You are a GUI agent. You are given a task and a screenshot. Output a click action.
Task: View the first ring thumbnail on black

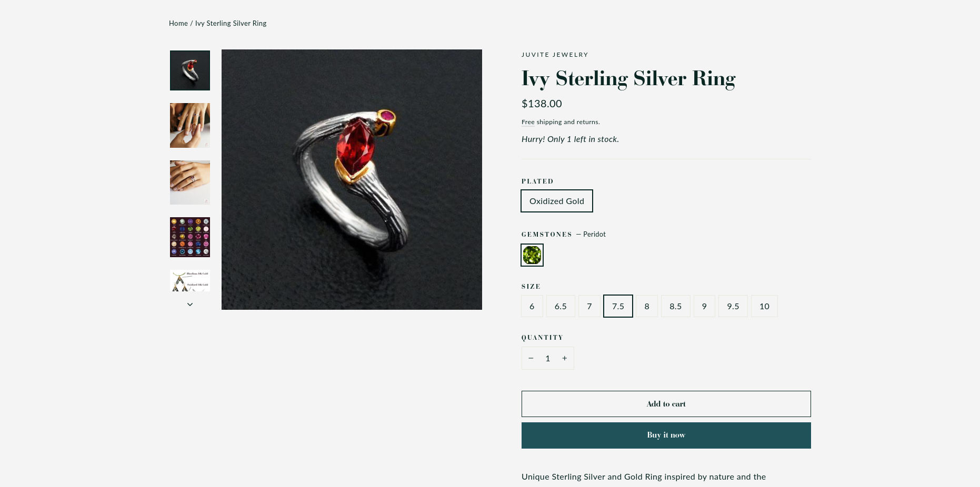(190, 70)
